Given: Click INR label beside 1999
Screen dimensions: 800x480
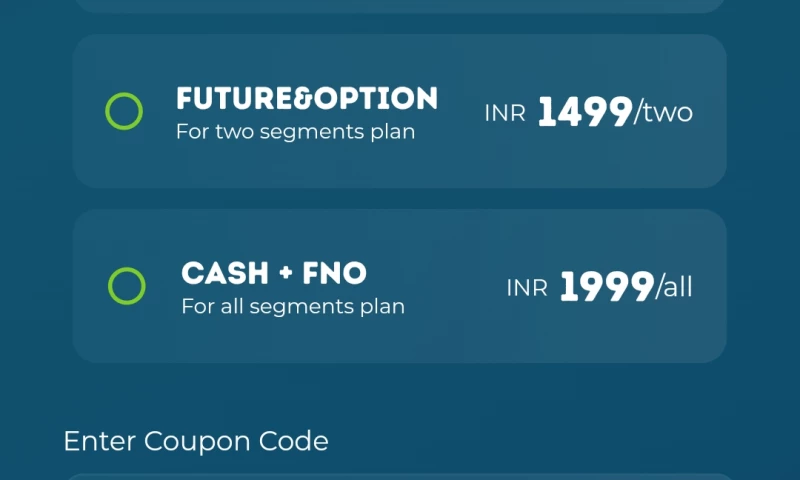Looking at the screenshot, I should (x=526, y=289).
